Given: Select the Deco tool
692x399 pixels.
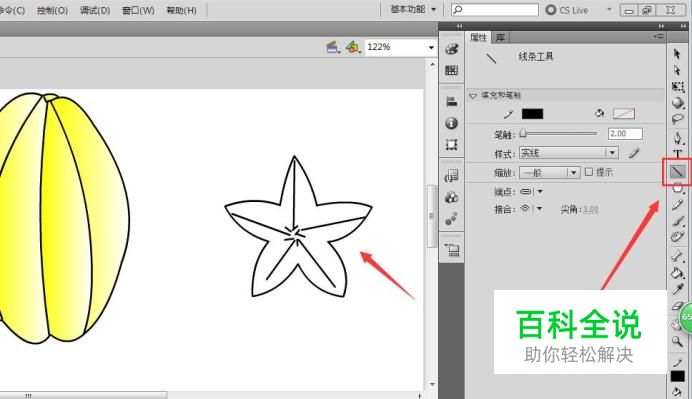Looking at the screenshot, I should 678,237.
